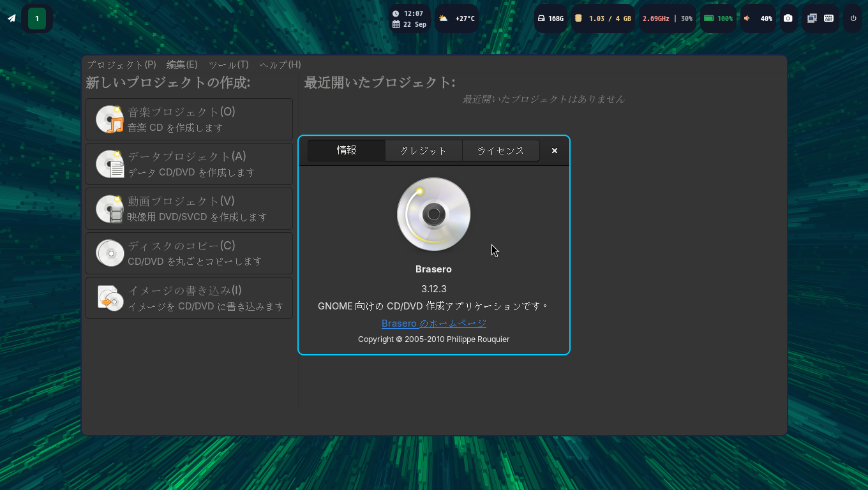Click the Brasero application name label
Screen dimensions: 868x490
(434, 269)
